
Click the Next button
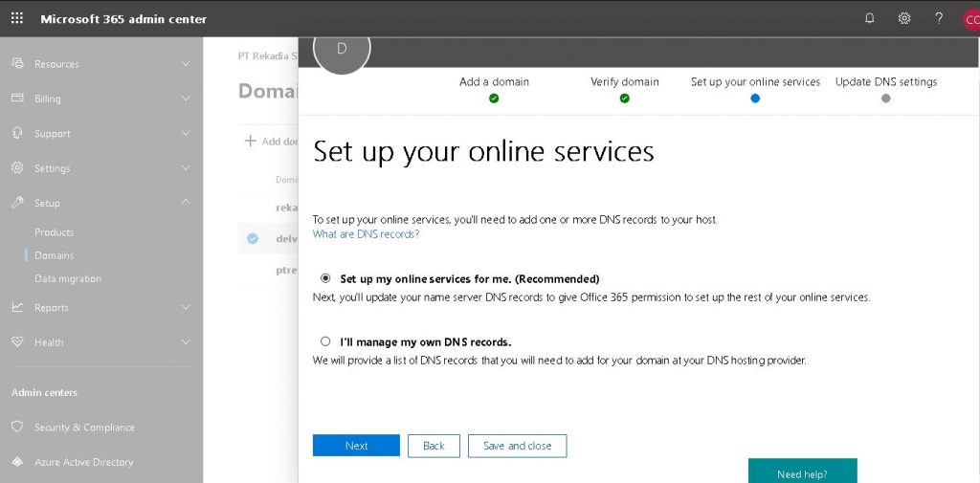(x=356, y=446)
